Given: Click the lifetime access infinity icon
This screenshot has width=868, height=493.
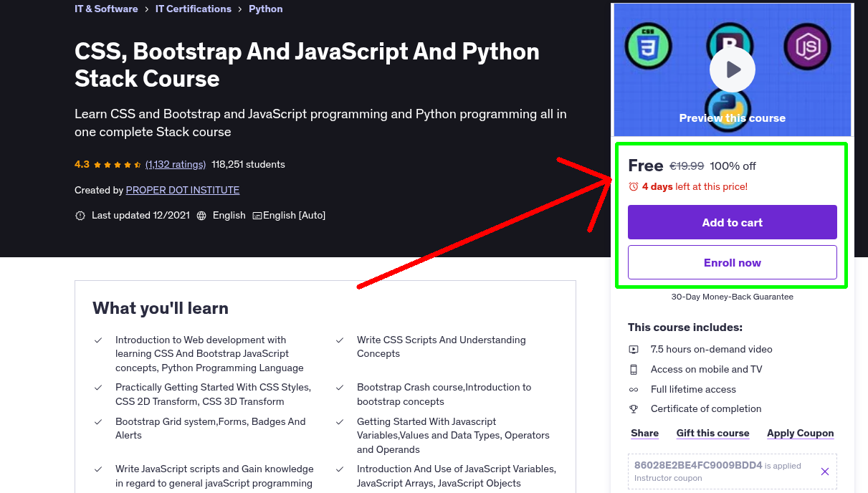Looking at the screenshot, I should [634, 390].
